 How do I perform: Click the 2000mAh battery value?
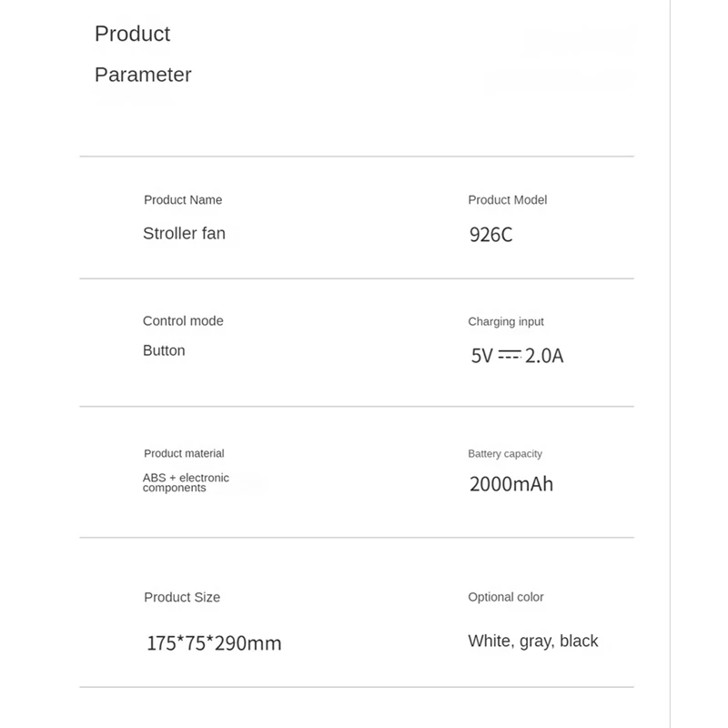(x=511, y=484)
